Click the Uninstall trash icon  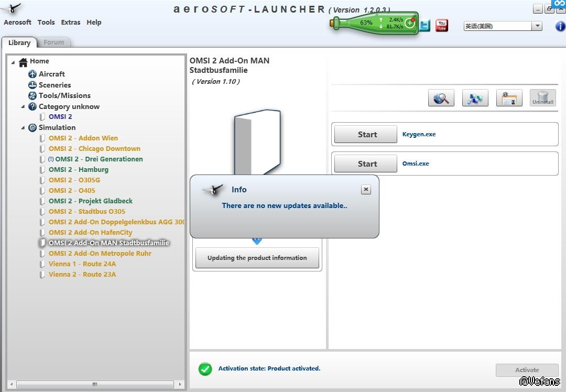pyautogui.click(x=542, y=98)
